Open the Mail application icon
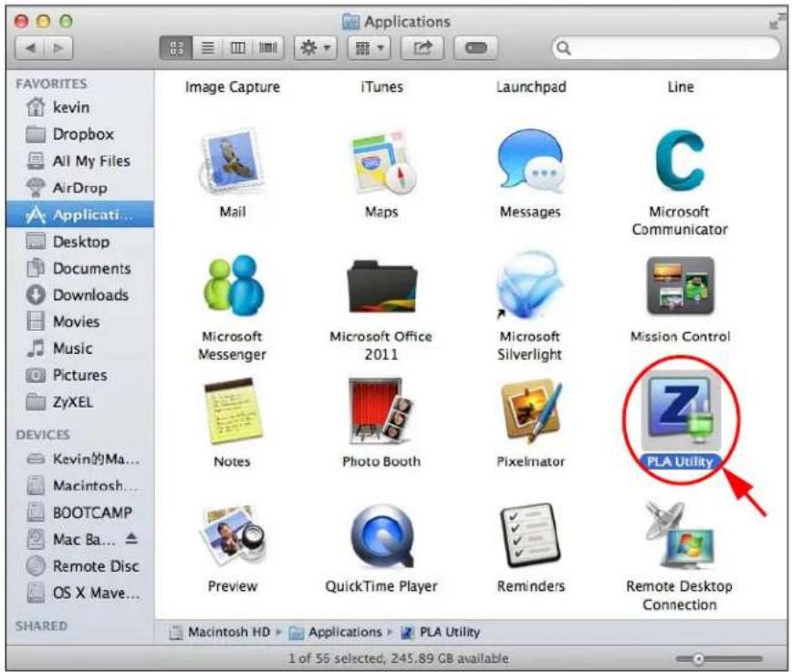The width and height of the screenshot is (792, 672). click(233, 161)
